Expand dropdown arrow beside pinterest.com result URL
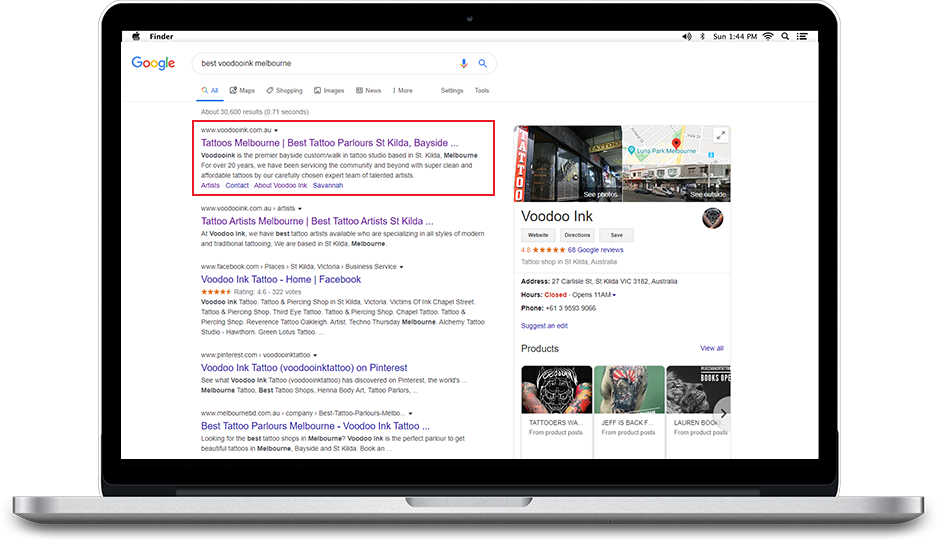Screen dimensions: 938x541 click(315, 355)
